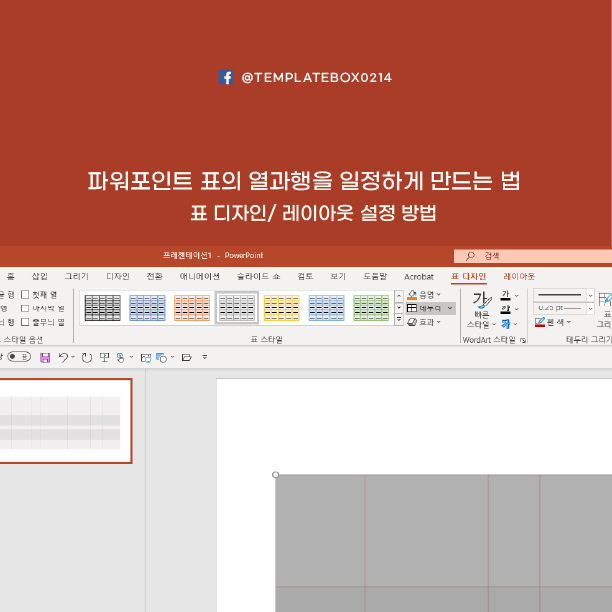Click the 효과 effects icon
Screen dimensions: 612x612
click(412, 322)
